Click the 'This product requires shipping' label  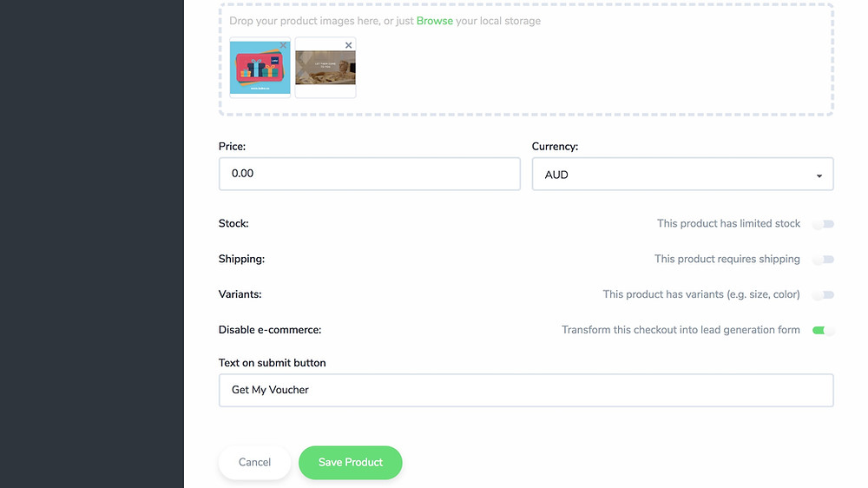coord(727,260)
